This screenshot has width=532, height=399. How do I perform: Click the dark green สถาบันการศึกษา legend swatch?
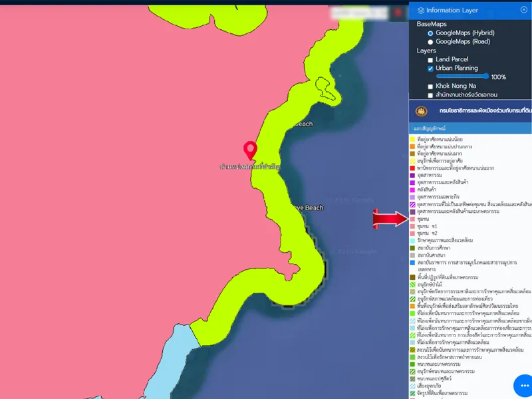pyautogui.click(x=413, y=247)
